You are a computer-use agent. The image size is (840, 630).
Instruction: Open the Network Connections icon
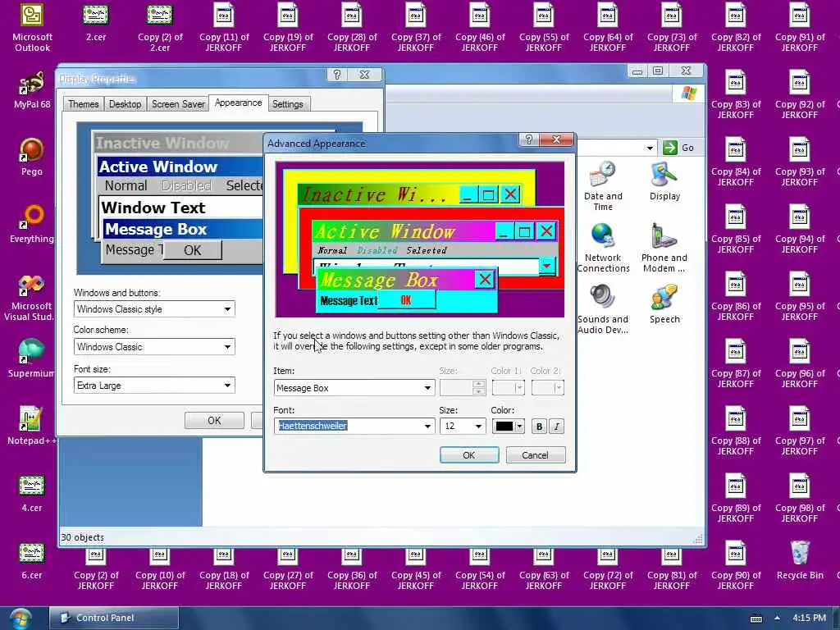tap(603, 248)
